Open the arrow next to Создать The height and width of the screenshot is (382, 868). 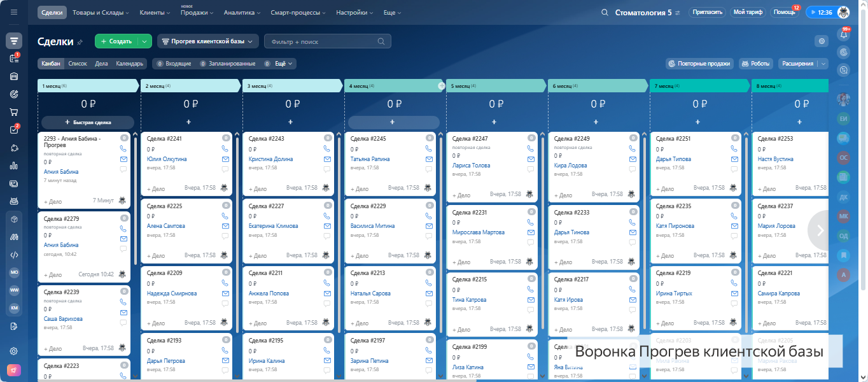pyautogui.click(x=145, y=41)
